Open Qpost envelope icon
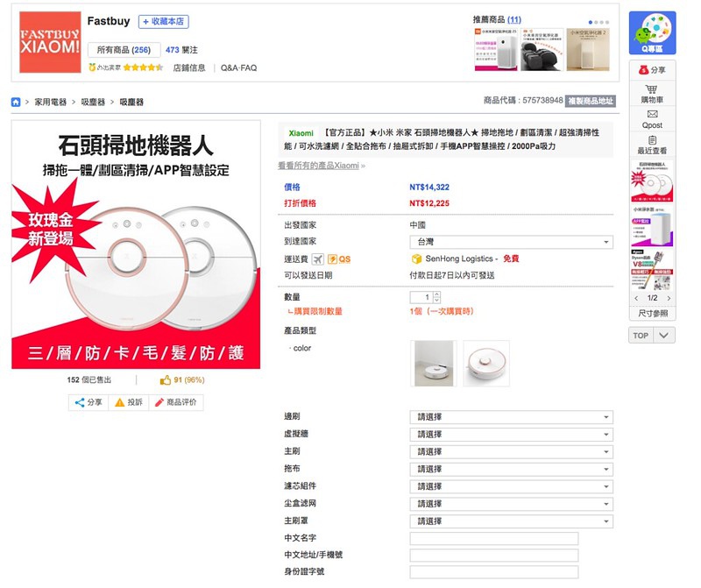 point(652,114)
